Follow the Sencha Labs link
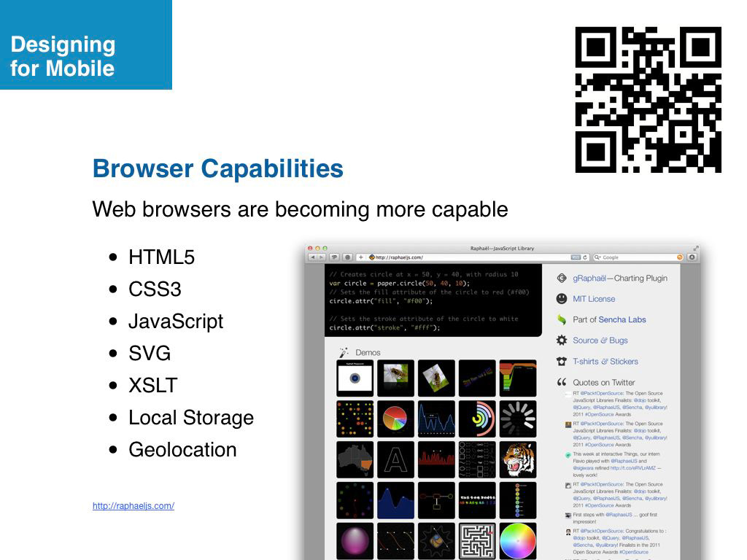 [x=622, y=319]
